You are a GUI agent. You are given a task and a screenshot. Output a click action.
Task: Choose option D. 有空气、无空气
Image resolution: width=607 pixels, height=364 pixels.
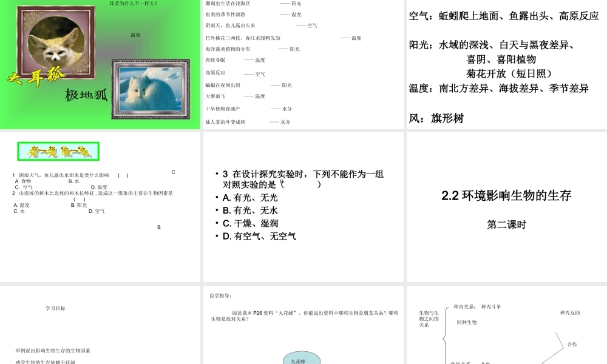(x=259, y=236)
